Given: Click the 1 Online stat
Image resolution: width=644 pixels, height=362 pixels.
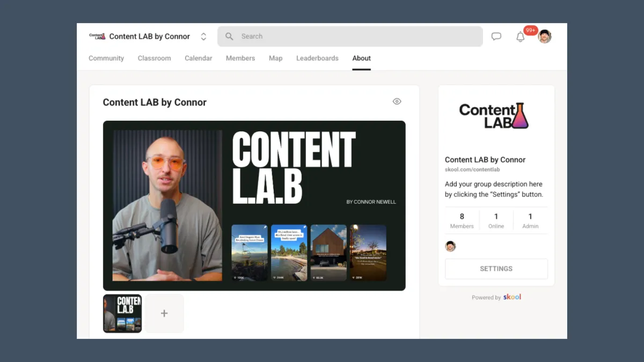Looking at the screenshot, I should click(x=496, y=220).
